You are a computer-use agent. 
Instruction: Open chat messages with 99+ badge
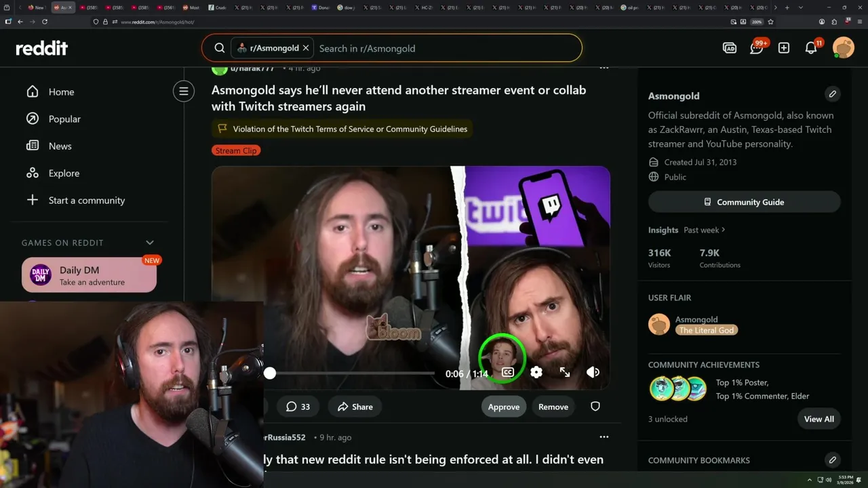coord(757,47)
